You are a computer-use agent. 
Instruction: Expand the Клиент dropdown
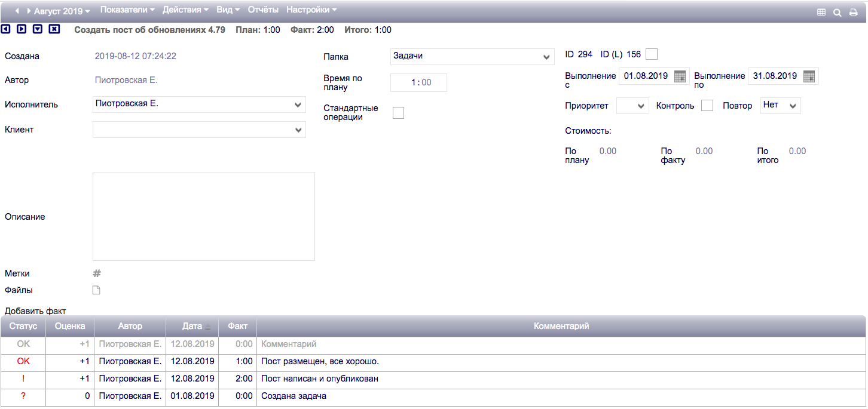click(199, 130)
